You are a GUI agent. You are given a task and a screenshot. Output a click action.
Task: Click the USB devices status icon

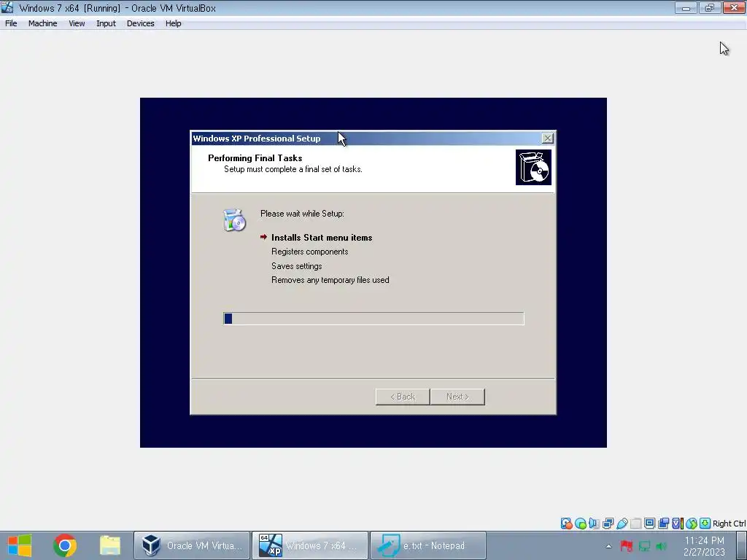point(622,524)
